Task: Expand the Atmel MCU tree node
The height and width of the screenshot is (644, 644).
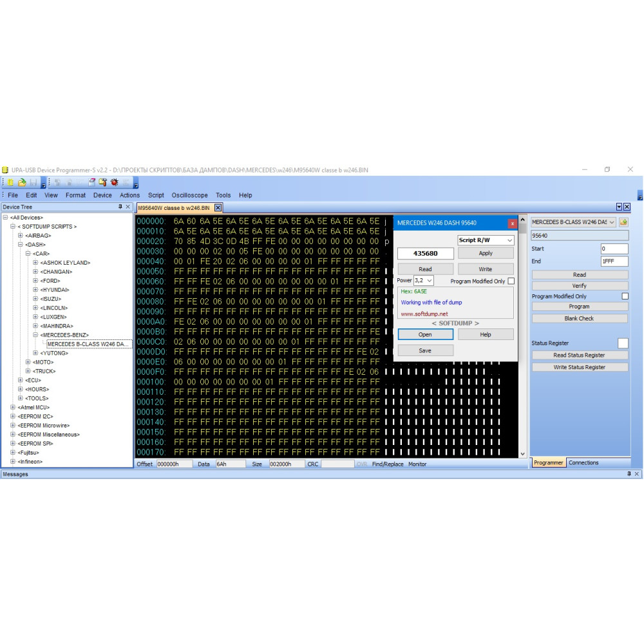Action: click(13, 407)
